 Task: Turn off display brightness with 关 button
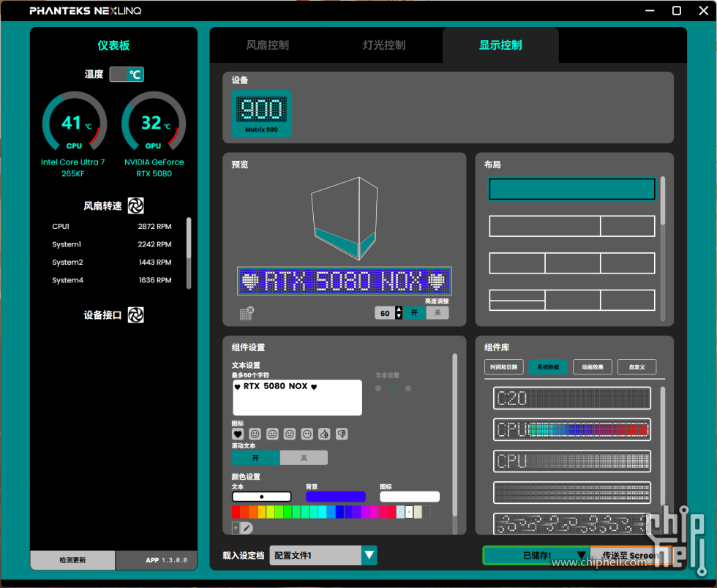tap(438, 312)
